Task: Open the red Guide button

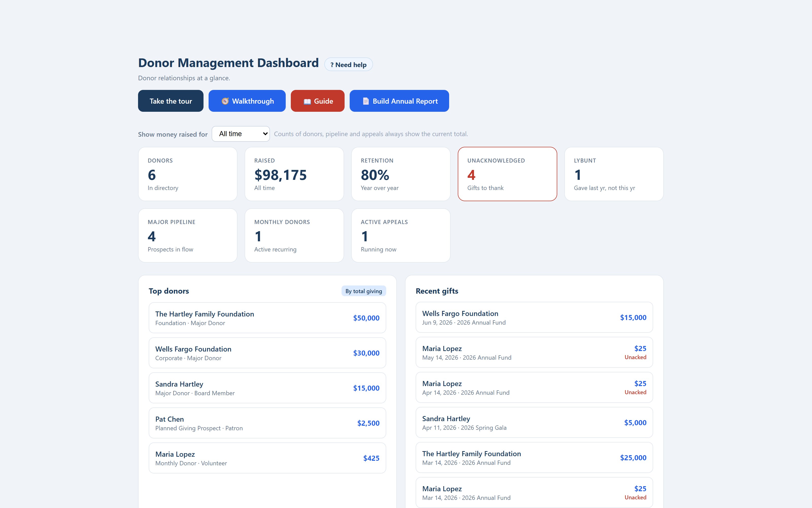Action: 317,101
